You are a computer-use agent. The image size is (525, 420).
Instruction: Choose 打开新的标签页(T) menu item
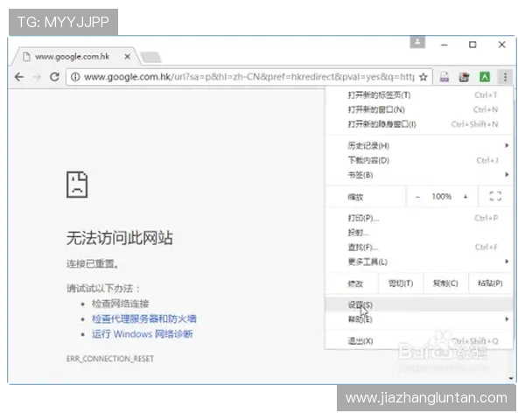point(419,95)
